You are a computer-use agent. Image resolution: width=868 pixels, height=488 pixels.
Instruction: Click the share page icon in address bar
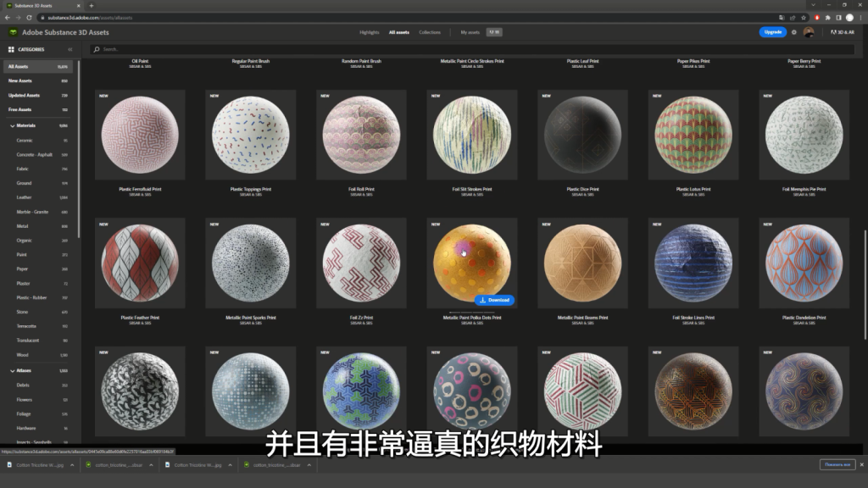793,18
